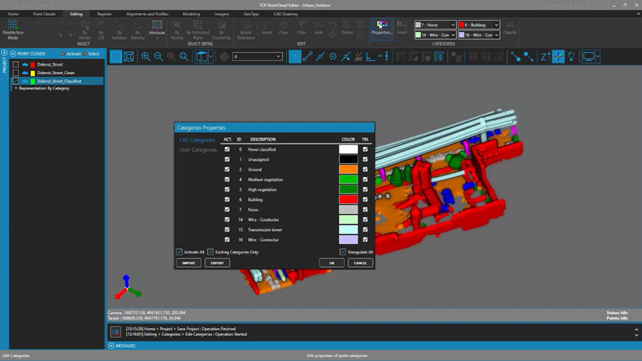This screenshot has width=642, height=361.
Task: Click the Attribute selection icon
Action: [x=157, y=25]
